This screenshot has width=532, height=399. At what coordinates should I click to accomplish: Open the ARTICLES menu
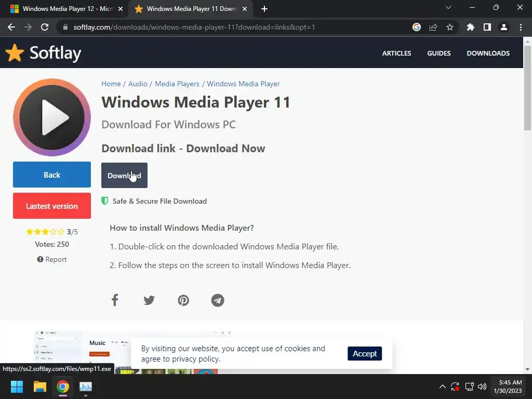396,54
